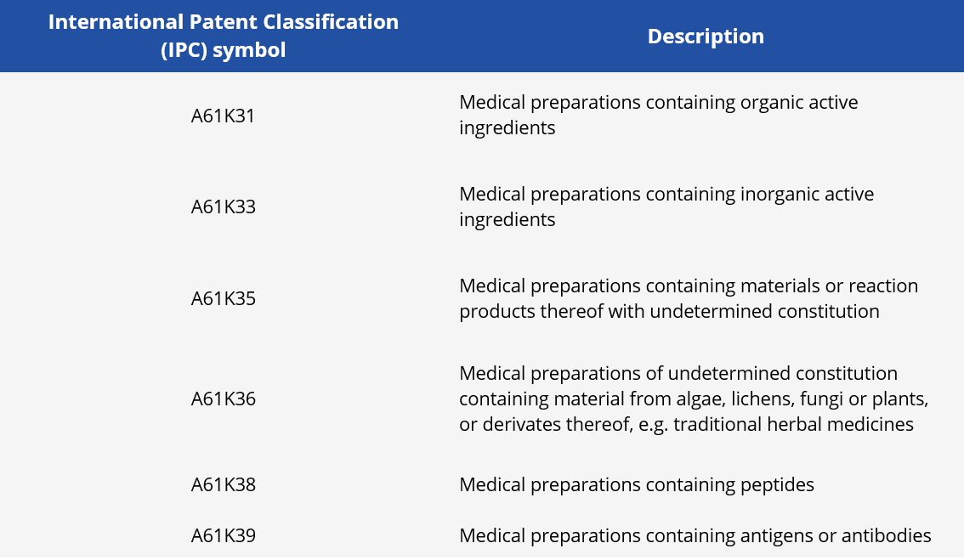Select the A61K38 symbol cell
964x560 pixels.
tap(223, 485)
